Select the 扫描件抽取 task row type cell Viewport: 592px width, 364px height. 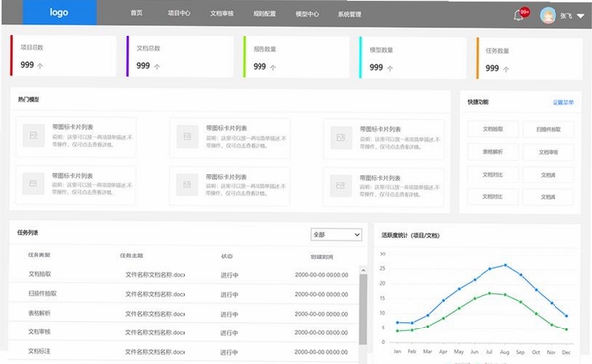[x=42, y=293]
